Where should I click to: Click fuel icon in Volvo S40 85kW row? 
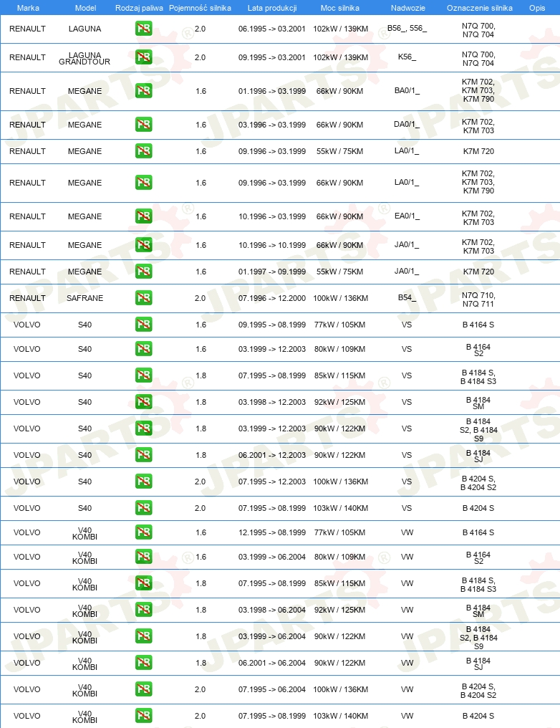144,375
